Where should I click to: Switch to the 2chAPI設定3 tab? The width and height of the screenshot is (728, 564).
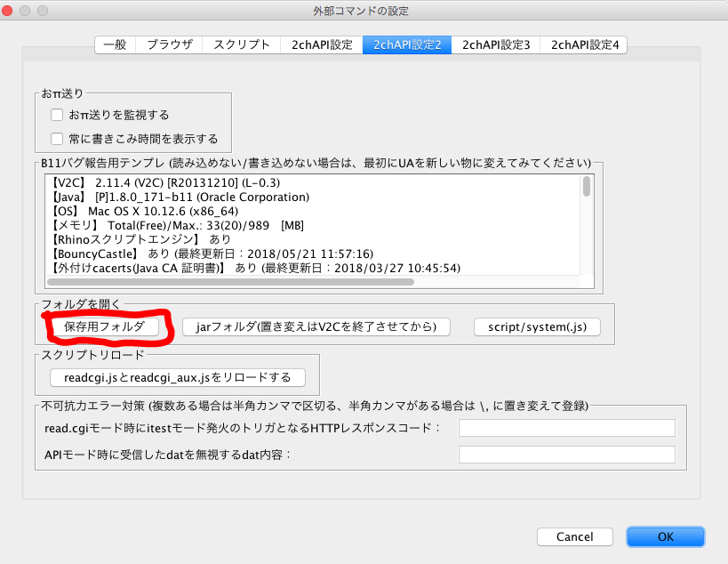[496, 44]
